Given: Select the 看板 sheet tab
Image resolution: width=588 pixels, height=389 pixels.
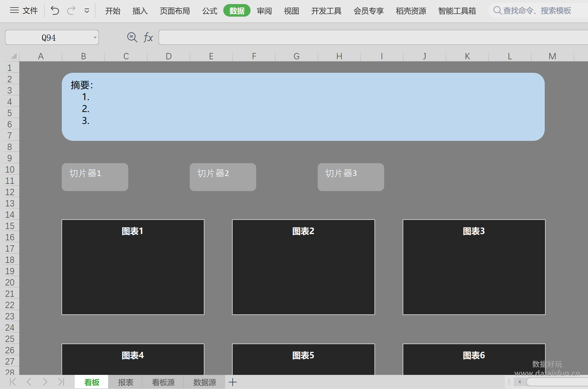Looking at the screenshot, I should point(92,382).
